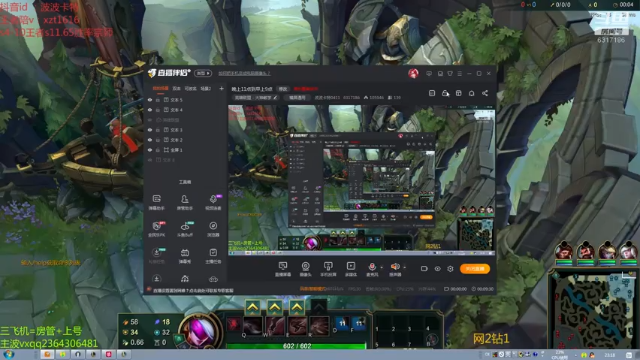Add a multimedia source
The width and height of the screenshot is (640, 360).
pyautogui.click(x=351, y=269)
